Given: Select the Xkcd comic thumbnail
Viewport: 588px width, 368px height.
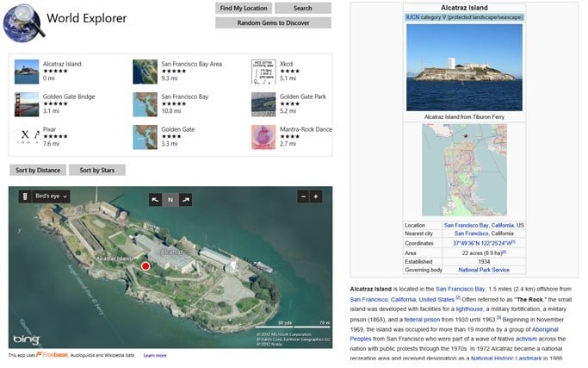Looking at the screenshot, I should [263, 72].
